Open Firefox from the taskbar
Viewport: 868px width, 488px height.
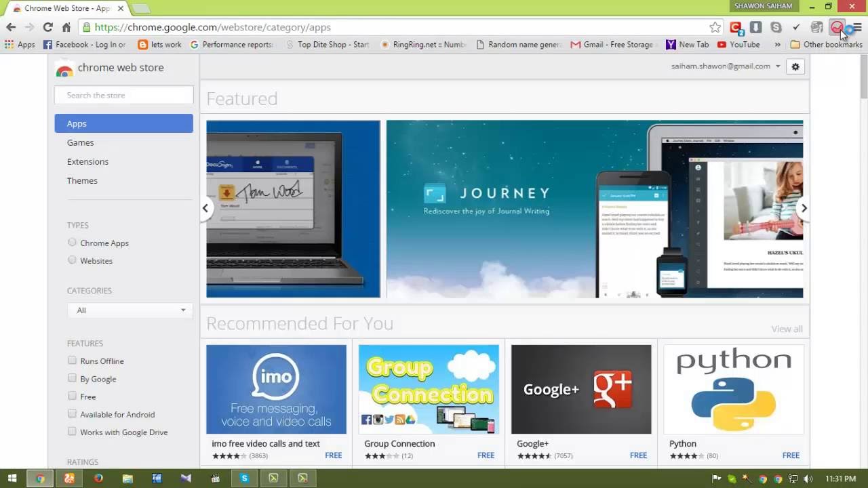click(98, 479)
